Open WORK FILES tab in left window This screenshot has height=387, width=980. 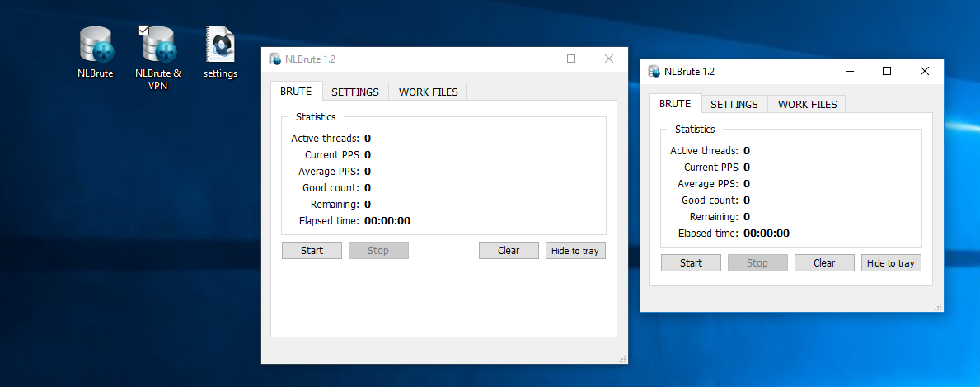[x=428, y=92]
